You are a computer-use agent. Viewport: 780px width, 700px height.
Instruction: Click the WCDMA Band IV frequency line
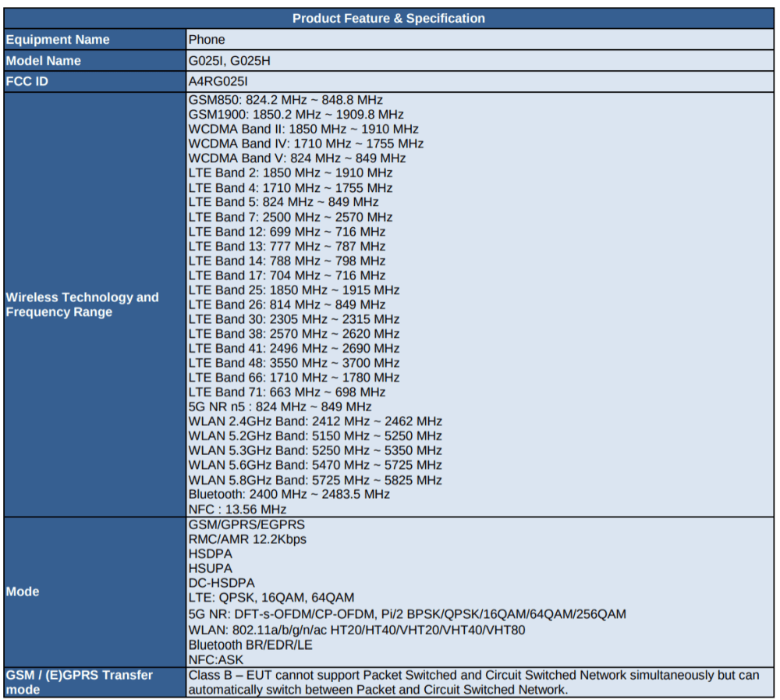[x=306, y=144]
